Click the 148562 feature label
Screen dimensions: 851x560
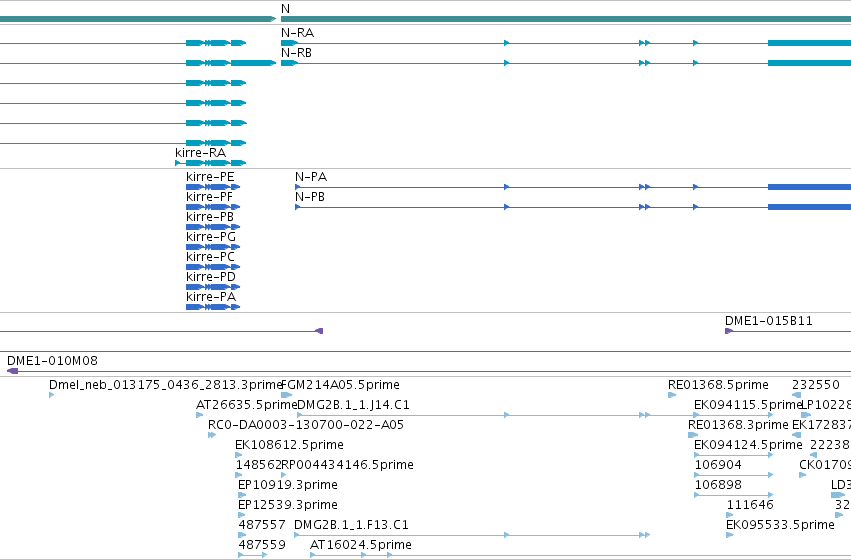coord(258,465)
